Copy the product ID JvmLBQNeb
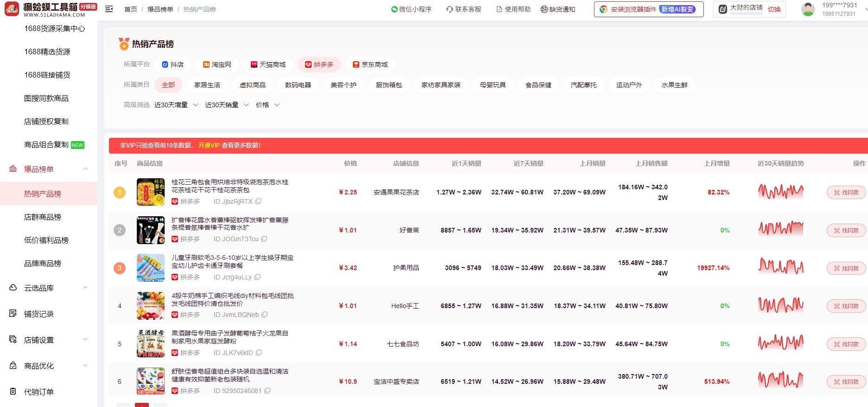Screen dimensions: 868x407 tap(265, 315)
